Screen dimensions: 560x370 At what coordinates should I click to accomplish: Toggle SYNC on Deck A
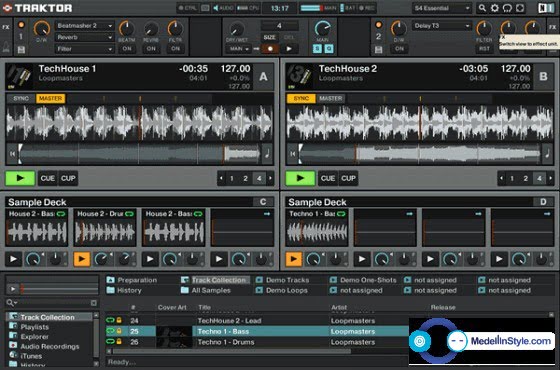click(21, 99)
